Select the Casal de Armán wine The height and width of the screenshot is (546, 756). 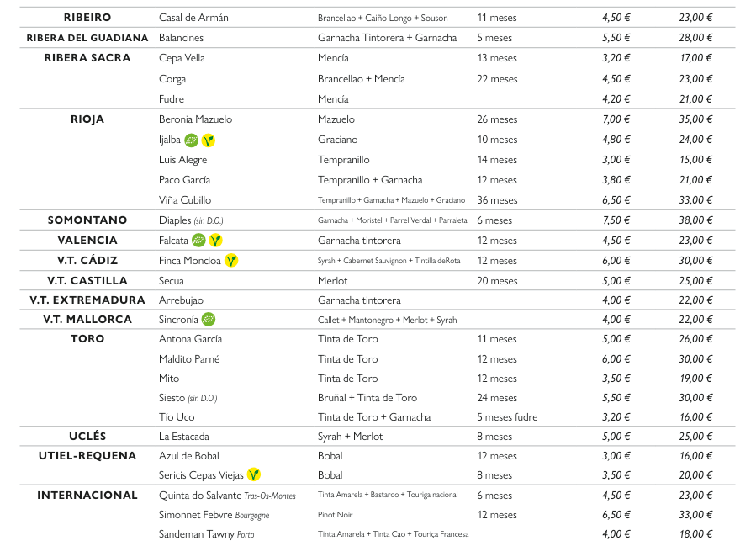(193, 18)
